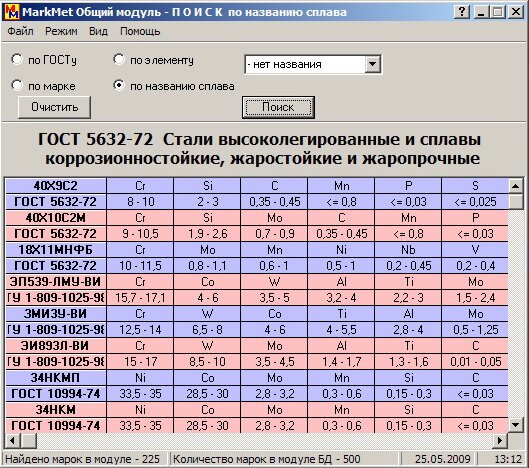Click the '3,2 - 4' Al value cell
This screenshot has width=529, height=468.
point(341,298)
